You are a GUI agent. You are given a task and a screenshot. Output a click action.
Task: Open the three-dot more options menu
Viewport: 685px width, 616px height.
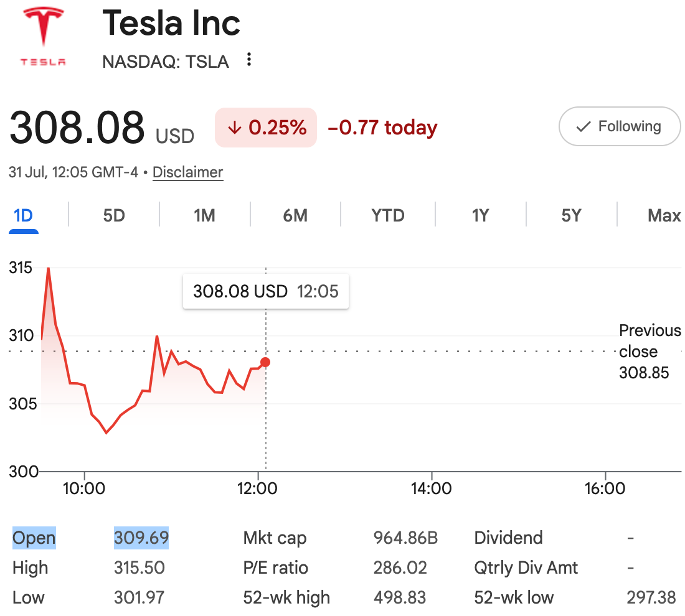click(249, 59)
